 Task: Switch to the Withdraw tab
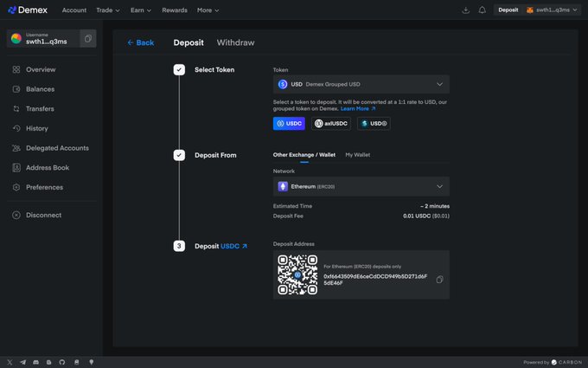click(x=235, y=42)
